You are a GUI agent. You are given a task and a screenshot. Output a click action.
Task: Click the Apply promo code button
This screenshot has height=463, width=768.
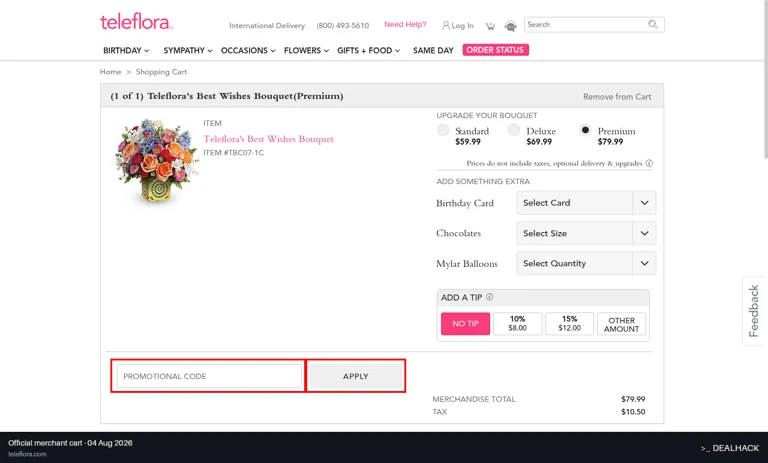356,376
